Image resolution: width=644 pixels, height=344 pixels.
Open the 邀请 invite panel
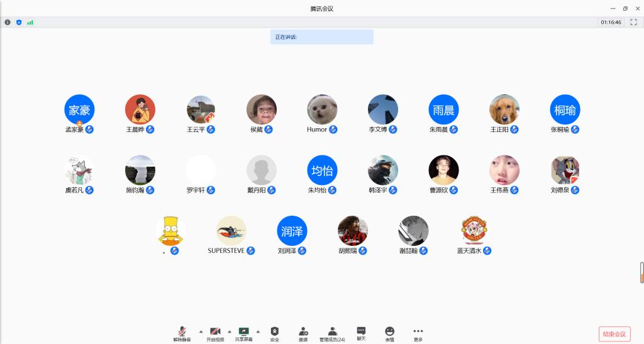(303, 333)
